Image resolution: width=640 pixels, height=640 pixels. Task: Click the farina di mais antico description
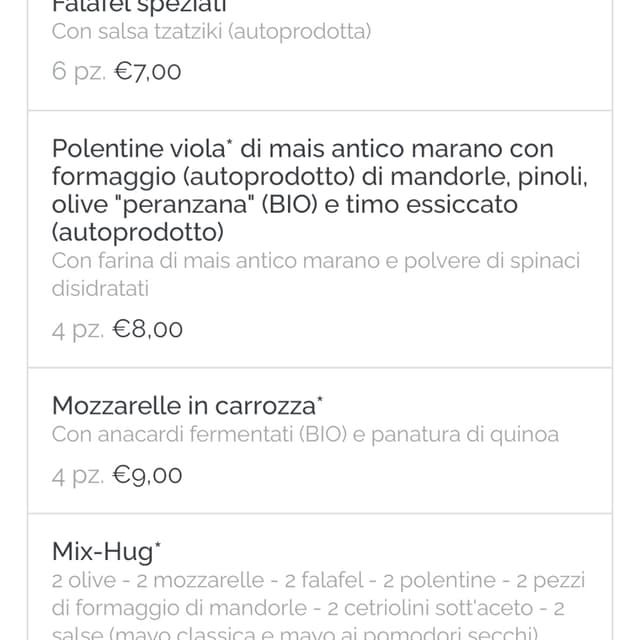click(316, 275)
